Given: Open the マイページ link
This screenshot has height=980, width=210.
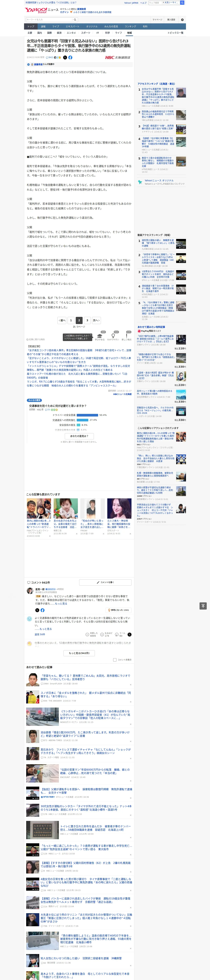Looking at the screenshot, I should (x=157, y=20).
